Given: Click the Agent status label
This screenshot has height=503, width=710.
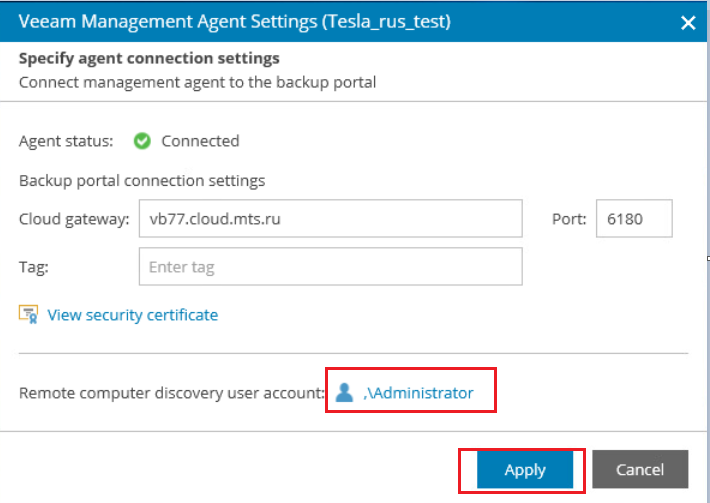Looking at the screenshot, I should (x=65, y=141).
